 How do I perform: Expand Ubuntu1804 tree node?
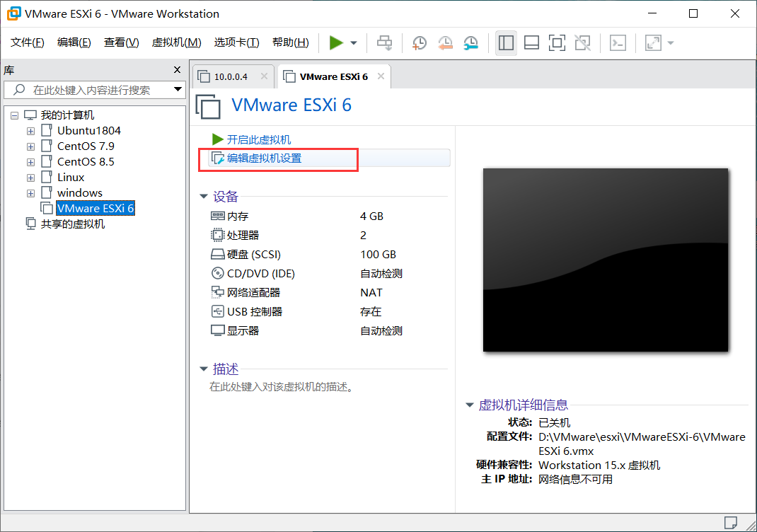(30, 131)
